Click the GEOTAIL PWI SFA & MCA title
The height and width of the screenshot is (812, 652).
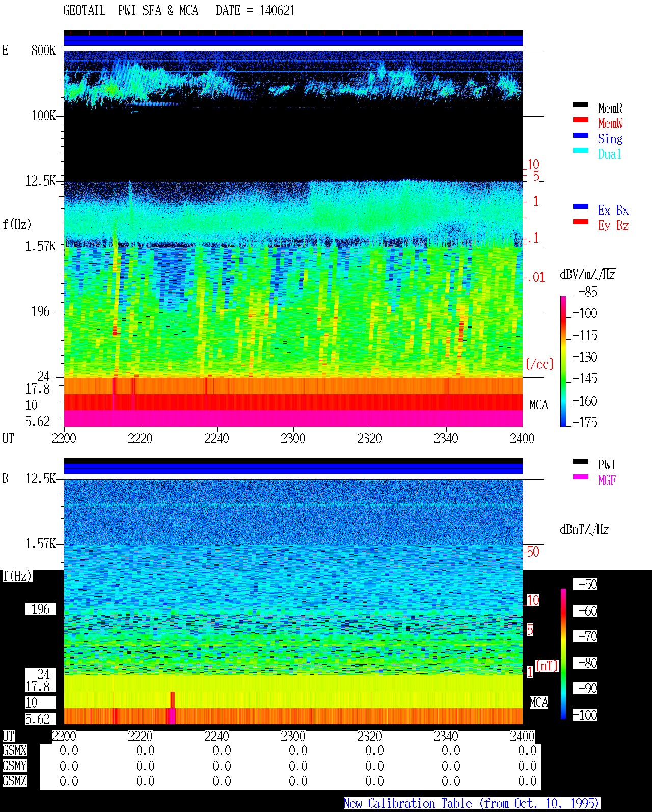(130, 11)
